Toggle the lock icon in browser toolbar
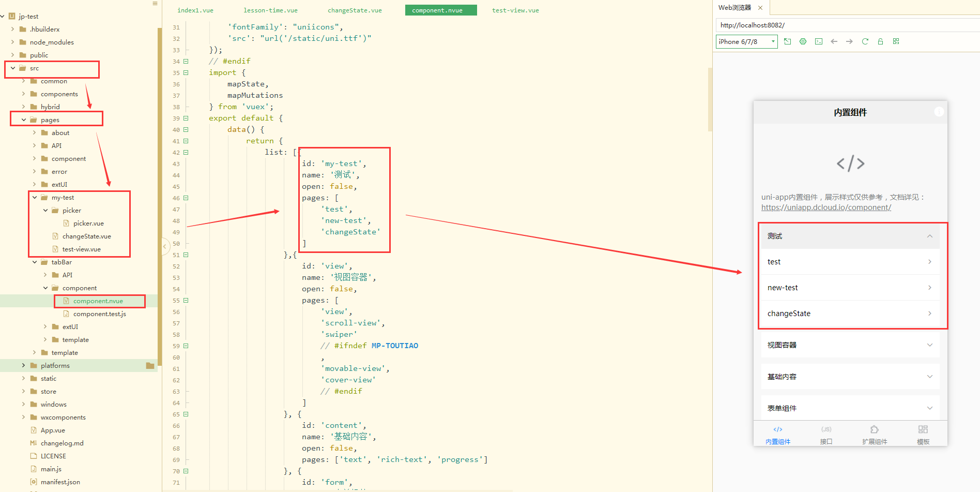This screenshot has width=980, height=492. click(880, 41)
